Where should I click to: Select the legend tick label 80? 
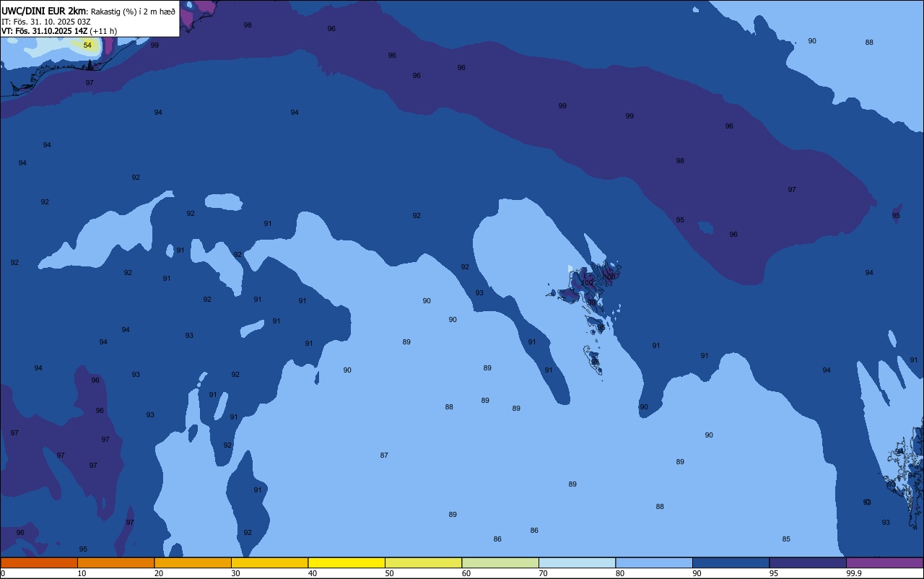click(619, 573)
